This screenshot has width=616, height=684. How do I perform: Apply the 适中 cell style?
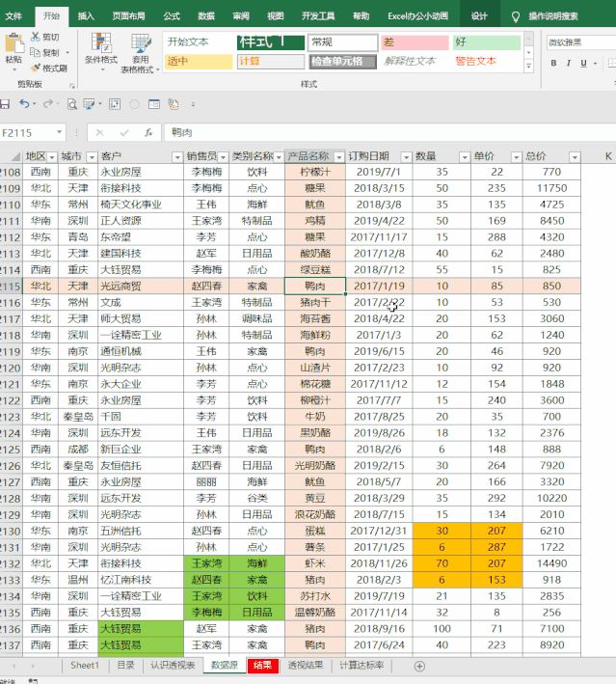coord(199,61)
